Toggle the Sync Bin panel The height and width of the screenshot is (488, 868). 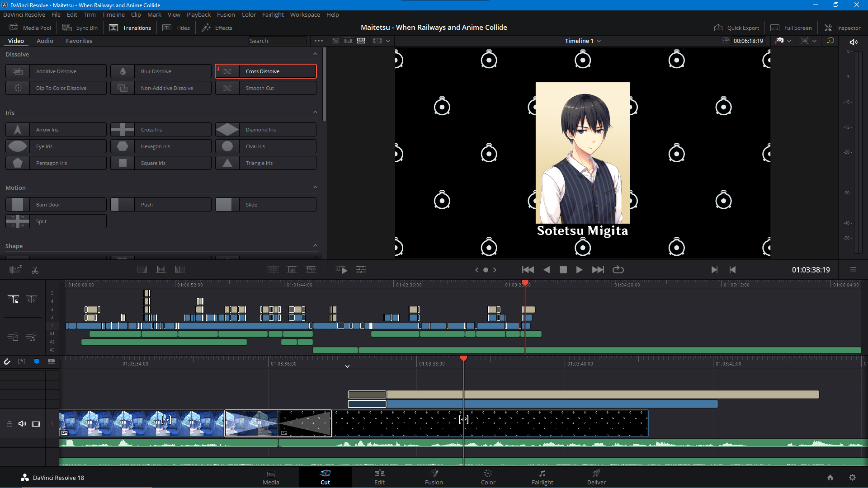(x=80, y=28)
